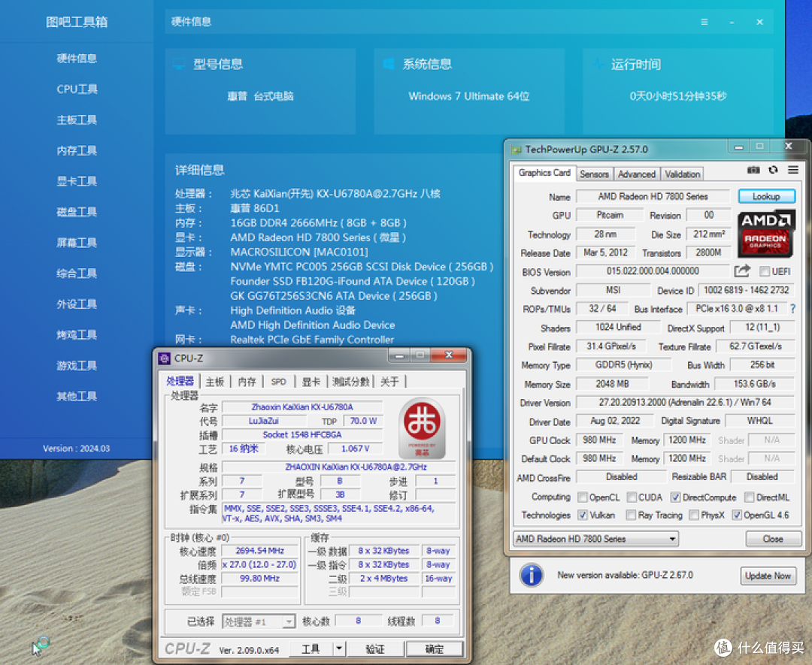Click the GPU Name field in GPU-Z
The width and height of the screenshot is (812, 665).
click(x=653, y=197)
